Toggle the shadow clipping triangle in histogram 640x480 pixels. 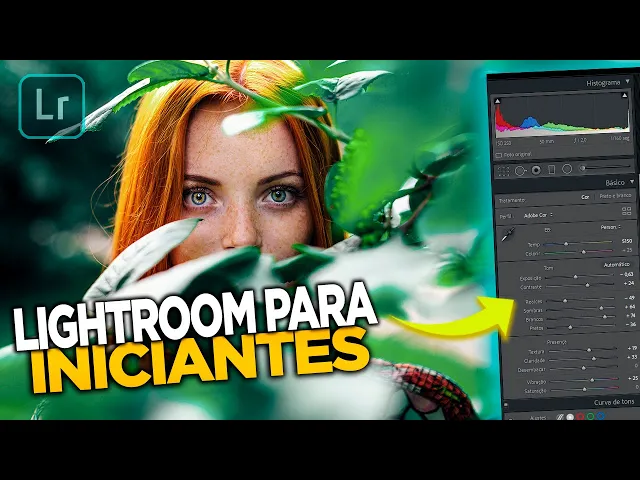tap(498, 101)
